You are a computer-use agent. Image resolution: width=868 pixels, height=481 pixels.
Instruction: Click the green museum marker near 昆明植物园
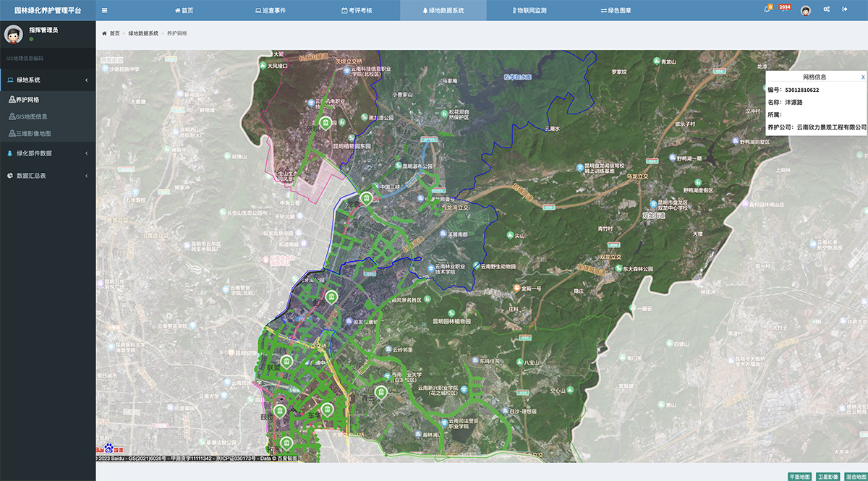[x=325, y=124]
